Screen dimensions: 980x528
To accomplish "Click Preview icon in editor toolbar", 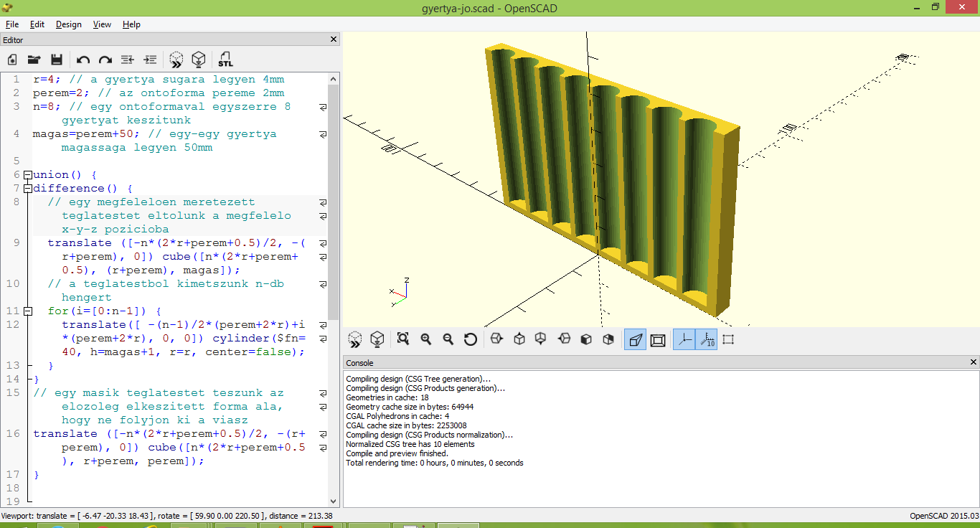I will (x=176, y=60).
